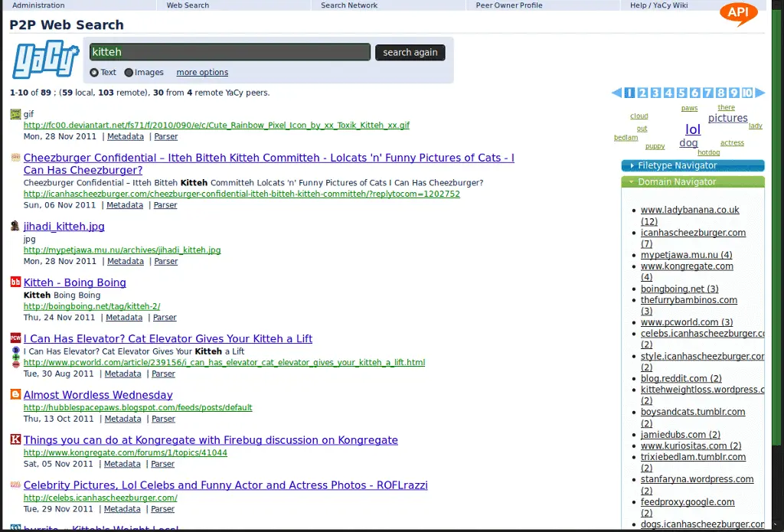Viewport: 784px width, 532px height.
Task: Click the Kongregate result favicon
Action: (15, 440)
